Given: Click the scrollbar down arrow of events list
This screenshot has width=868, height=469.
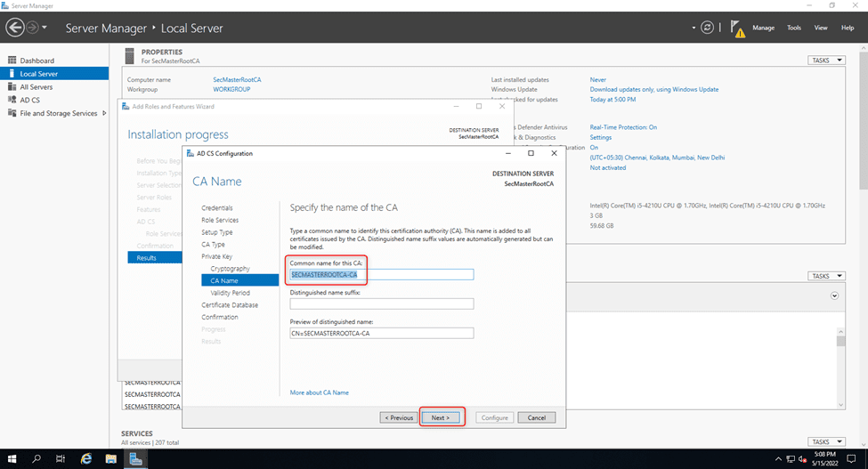Looking at the screenshot, I should 841,405.
